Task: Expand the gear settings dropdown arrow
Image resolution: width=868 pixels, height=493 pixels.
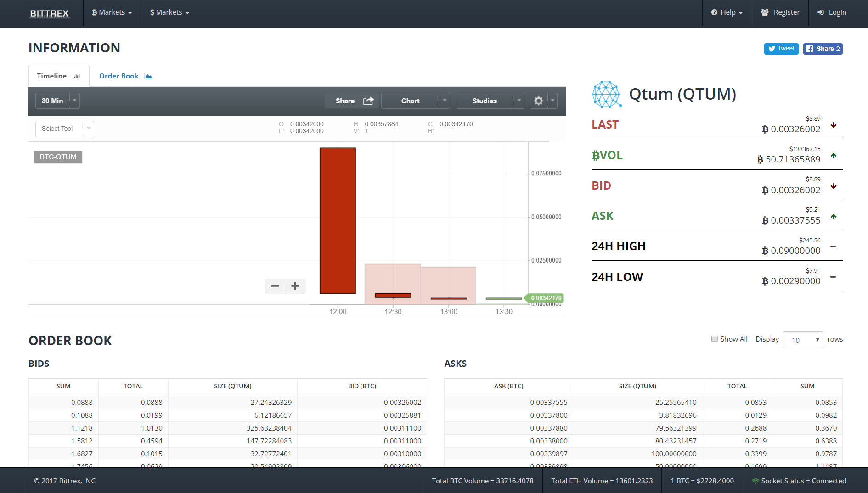Action: tap(553, 101)
